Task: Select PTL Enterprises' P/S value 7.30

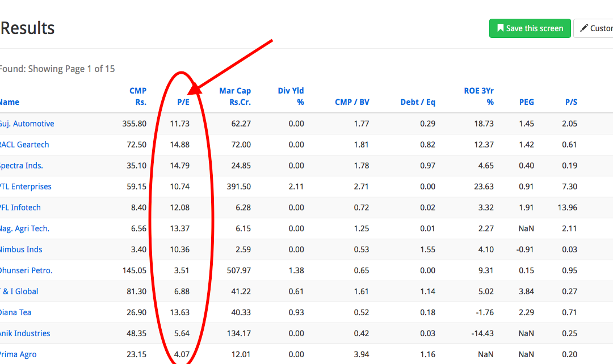Action: 570,187
